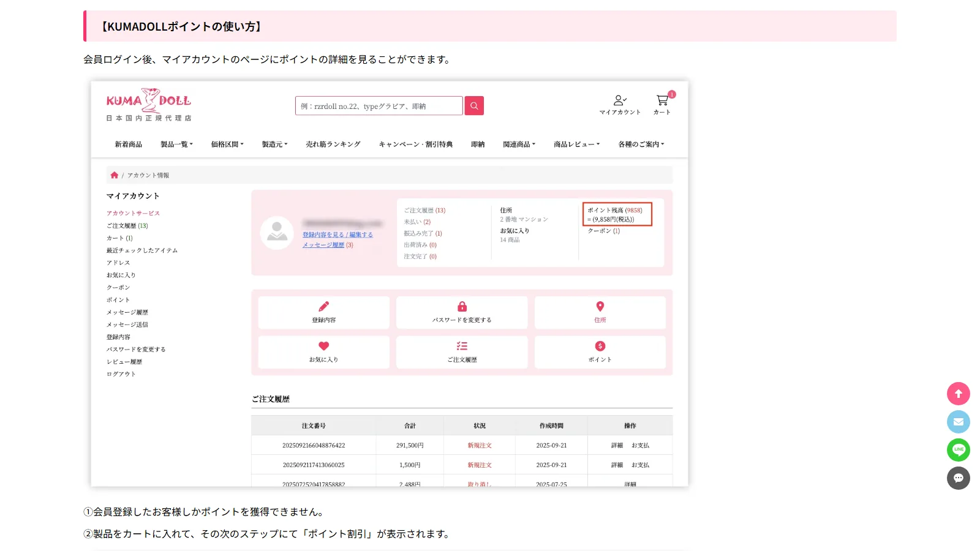This screenshot has width=980, height=551.
Task: Click 新規注文 status in the 291,500円 row
Action: [x=480, y=446]
